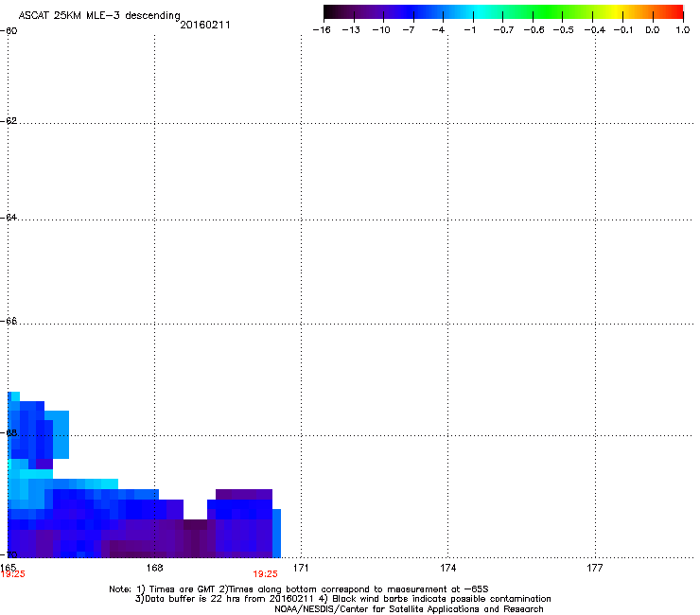The height and width of the screenshot is (615, 700).
Task: Click the color bar label -0.4
Action: click(x=595, y=30)
